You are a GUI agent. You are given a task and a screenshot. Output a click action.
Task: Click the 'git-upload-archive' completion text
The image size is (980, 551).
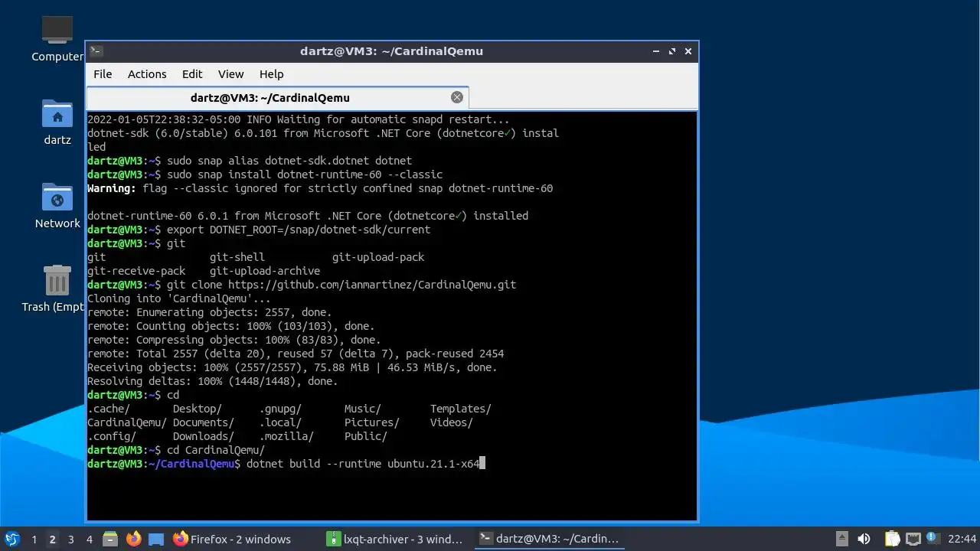click(x=265, y=271)
